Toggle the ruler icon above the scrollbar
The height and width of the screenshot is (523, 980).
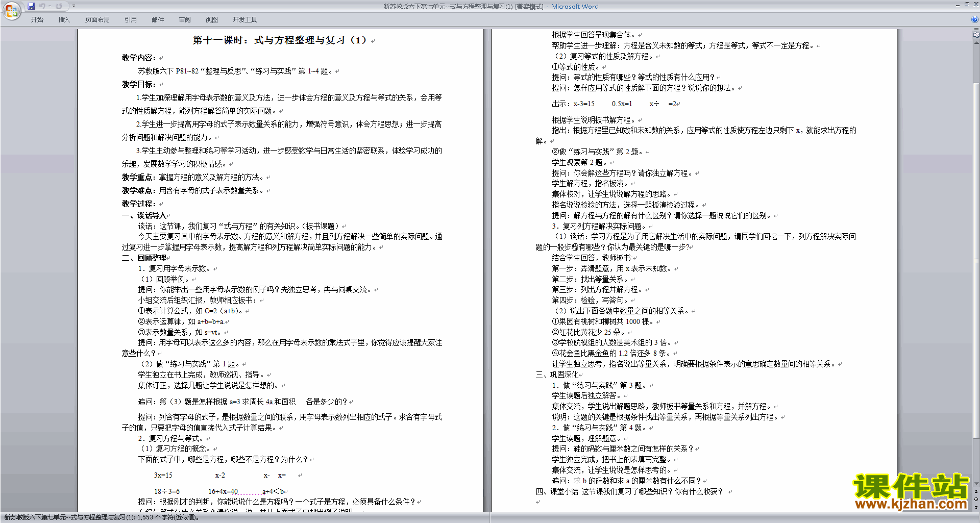tap(976, 35)
